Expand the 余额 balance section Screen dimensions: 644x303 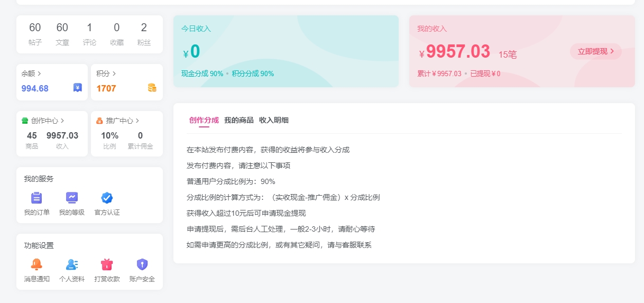click(31, 74)
